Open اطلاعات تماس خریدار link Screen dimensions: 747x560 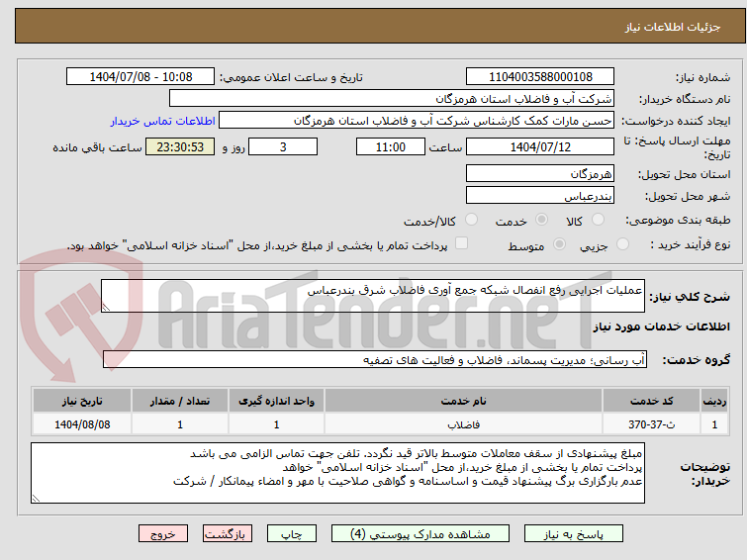click(x=163, y=121)
